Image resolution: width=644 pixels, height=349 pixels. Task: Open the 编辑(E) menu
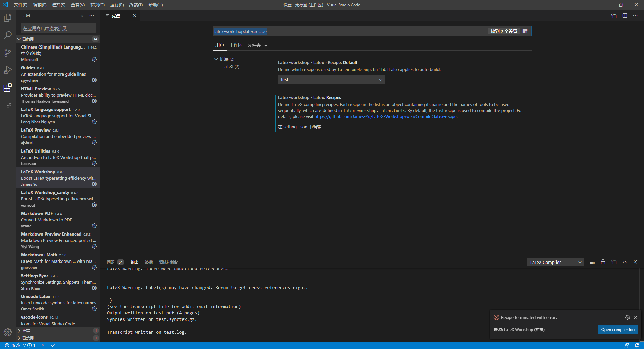(x=40, y=5)
